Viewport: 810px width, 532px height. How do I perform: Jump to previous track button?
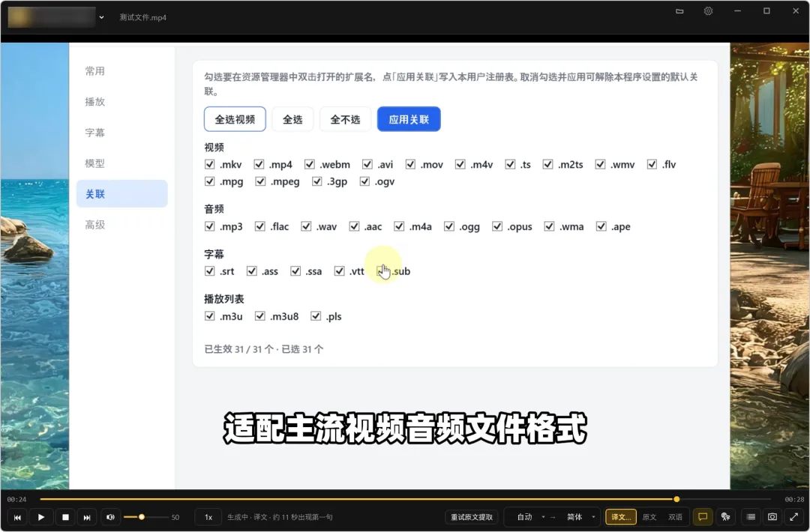point(17,517)
